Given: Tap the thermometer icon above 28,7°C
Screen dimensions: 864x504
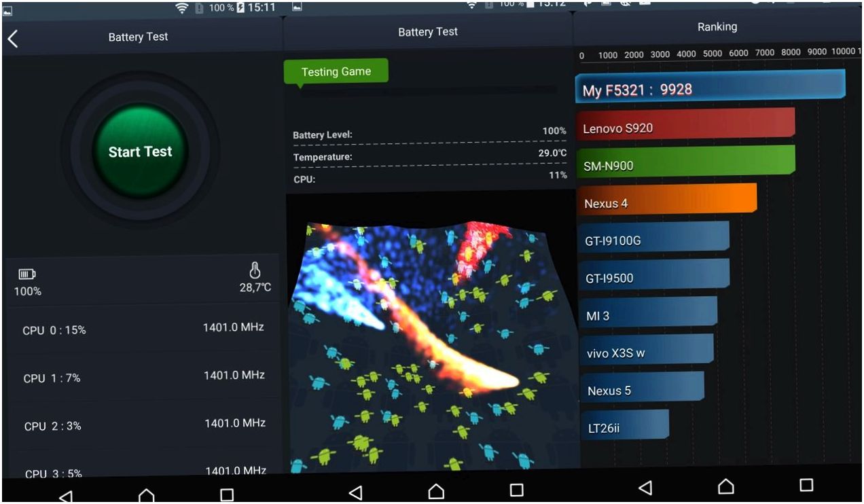Looking at the screenshot, I should 255,270.
